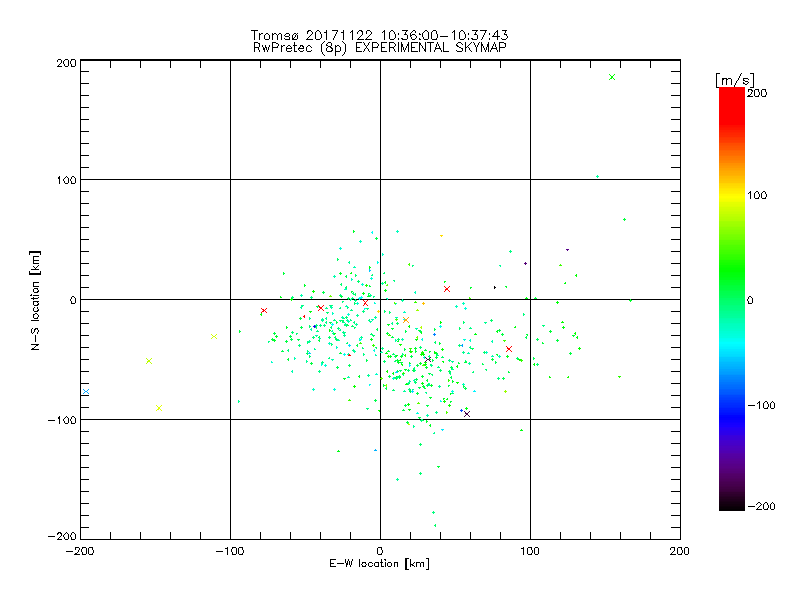Click the x-axis tick label "200"
800x600 pixels.
[680, 552]
